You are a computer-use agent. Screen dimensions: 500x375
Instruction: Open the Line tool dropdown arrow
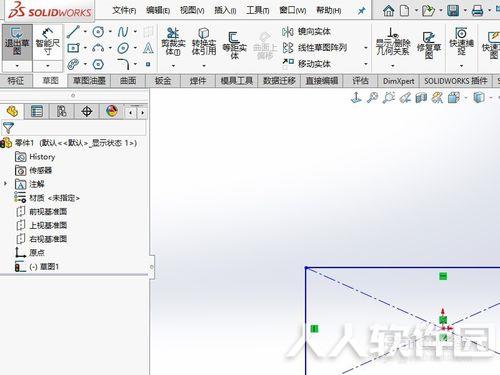tap(85, 32)
